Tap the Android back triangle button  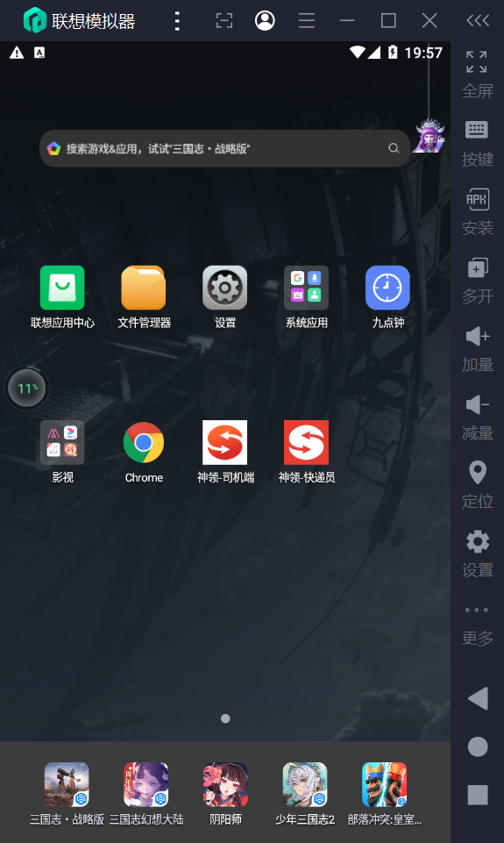tap(478, 698)
